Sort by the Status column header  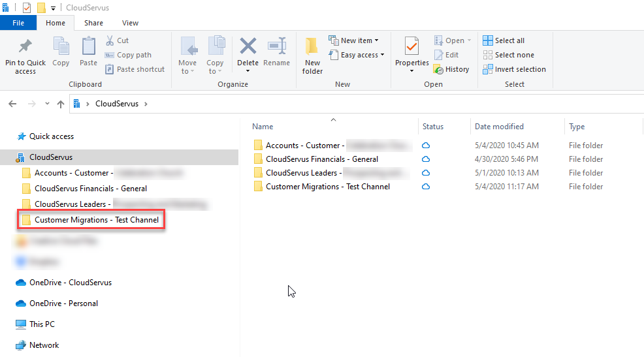[433, 127]
